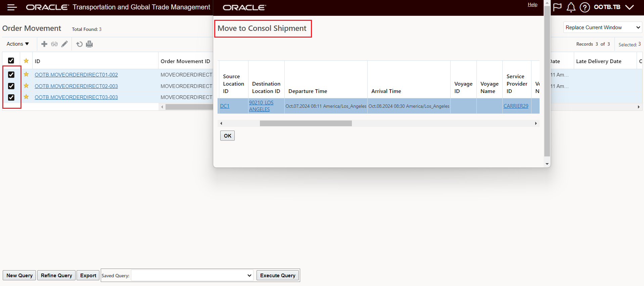The image size is (644, 286).
Task: Click the Refine Query button
Action: coord(56,276)
